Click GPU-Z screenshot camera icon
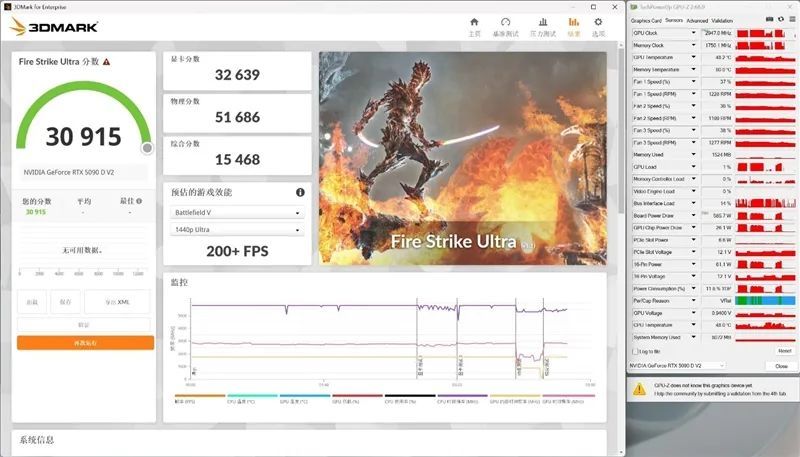 click(x=769, y=19)
